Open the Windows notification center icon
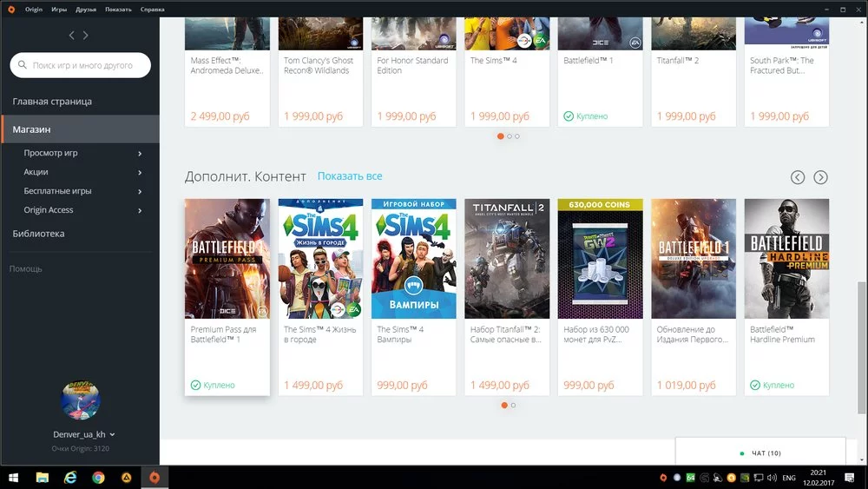868x489 pixels. coord(850,478)
